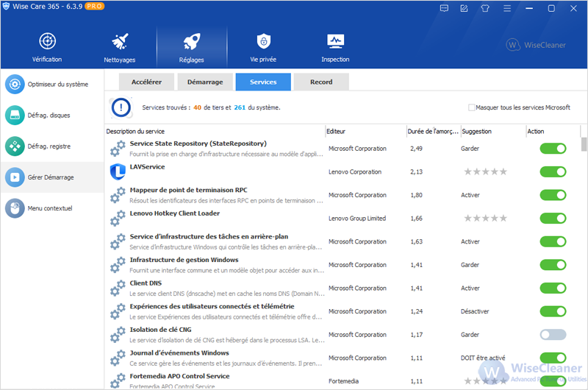Toggle Mappeur de point de terminaison RPC
The height and width of the screenshot is (390, 588).
553,195
